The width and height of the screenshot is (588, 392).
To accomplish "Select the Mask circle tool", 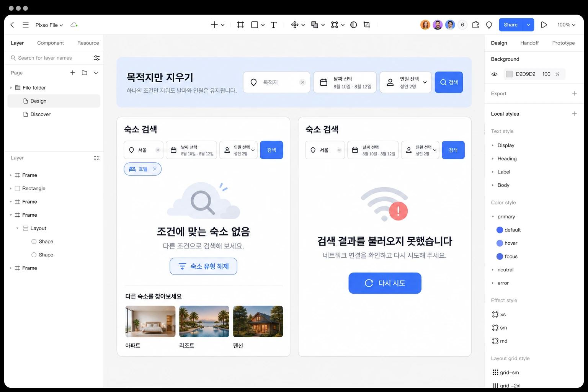I will point(354,25).
